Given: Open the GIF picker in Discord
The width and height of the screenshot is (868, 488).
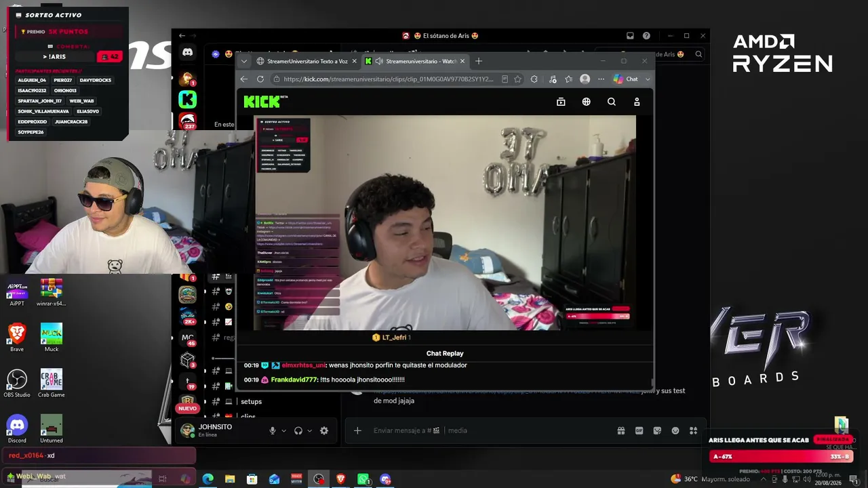Looking at the screenshot, I should coord(639,430).
